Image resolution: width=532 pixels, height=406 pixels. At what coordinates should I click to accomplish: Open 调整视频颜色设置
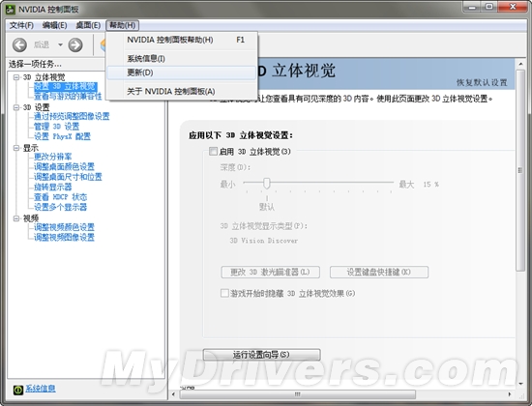(64, 227)
